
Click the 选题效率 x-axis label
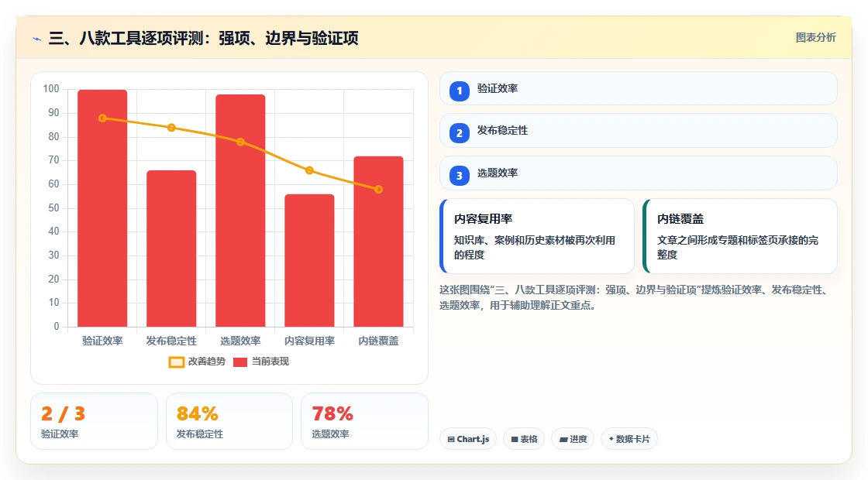[240, 341]
